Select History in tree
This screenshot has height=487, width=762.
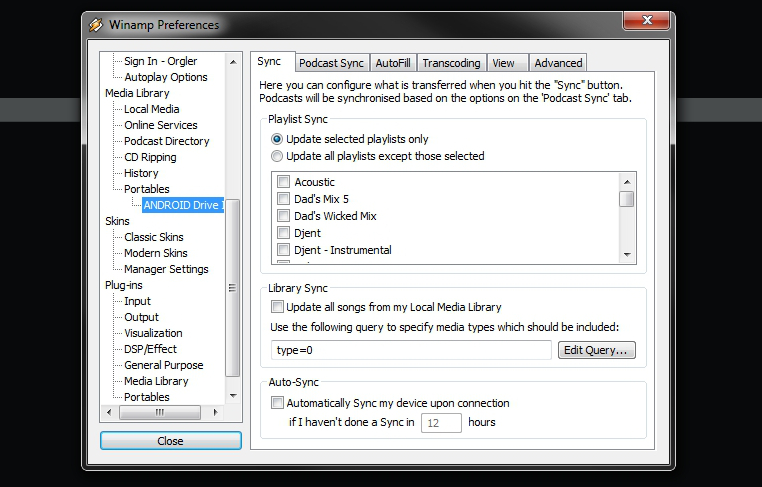141,174
